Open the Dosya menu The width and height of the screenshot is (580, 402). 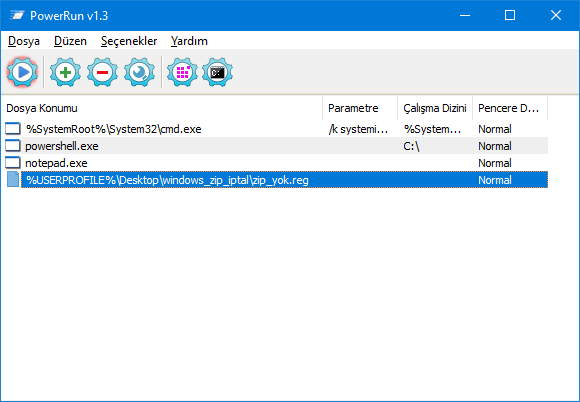pyautogui.click(x=24, y=41)
